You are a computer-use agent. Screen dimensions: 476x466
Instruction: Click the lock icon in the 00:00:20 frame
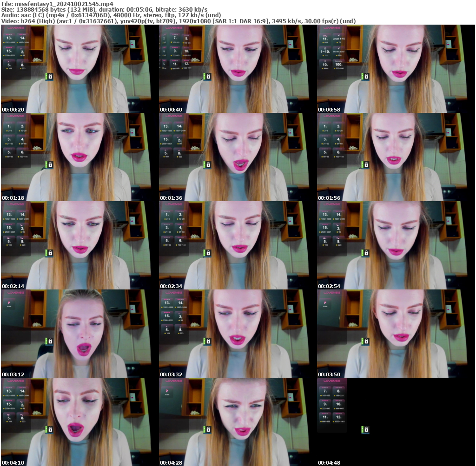click(50, 76)
